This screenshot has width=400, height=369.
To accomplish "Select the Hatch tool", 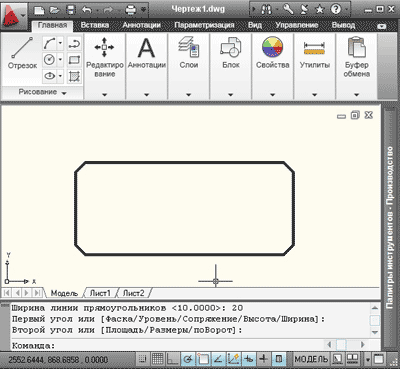I will click(74, 76).
